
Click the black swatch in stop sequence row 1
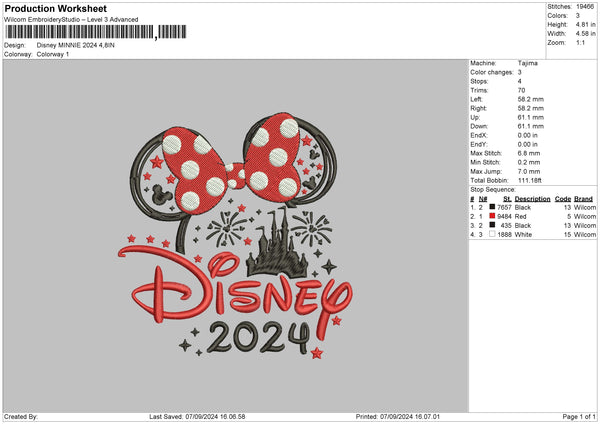coord(492,207)
